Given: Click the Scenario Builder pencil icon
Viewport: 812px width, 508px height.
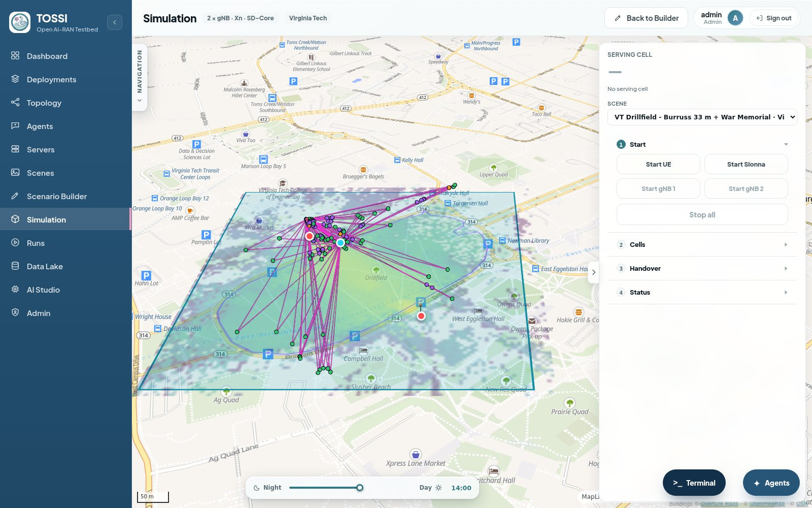Looking at the screenshot, I should click(x=15, y=196).
